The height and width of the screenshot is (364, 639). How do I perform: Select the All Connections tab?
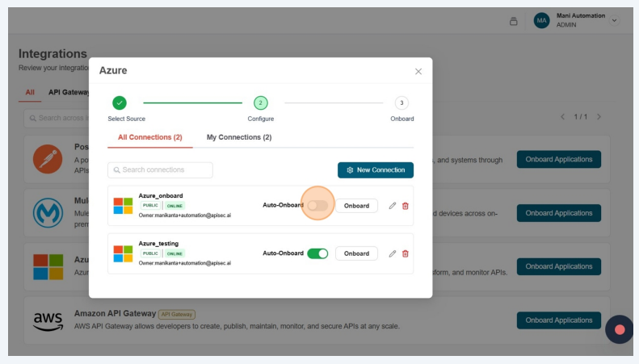[149, 137]
